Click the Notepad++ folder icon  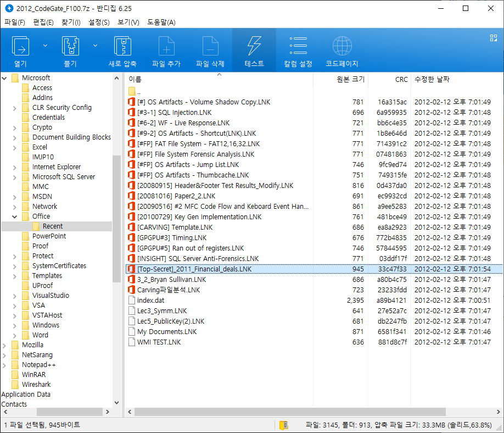pos(15,365)
